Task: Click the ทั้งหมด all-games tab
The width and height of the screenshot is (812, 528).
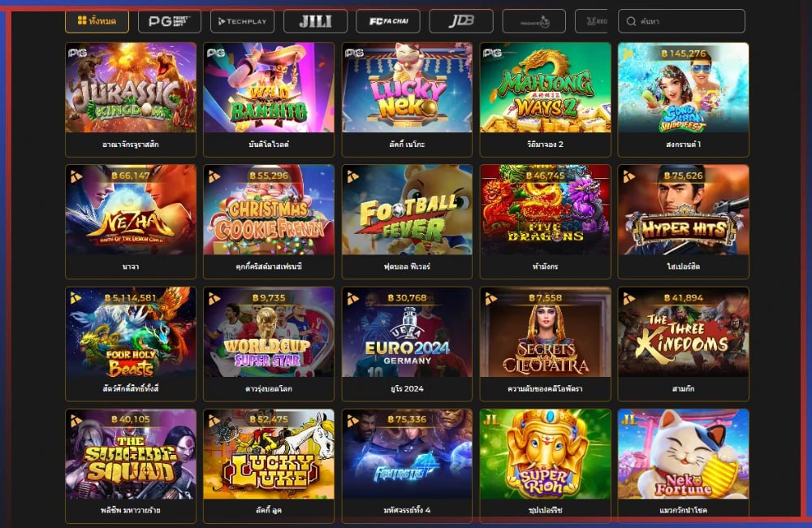Action: click(97, 21)
